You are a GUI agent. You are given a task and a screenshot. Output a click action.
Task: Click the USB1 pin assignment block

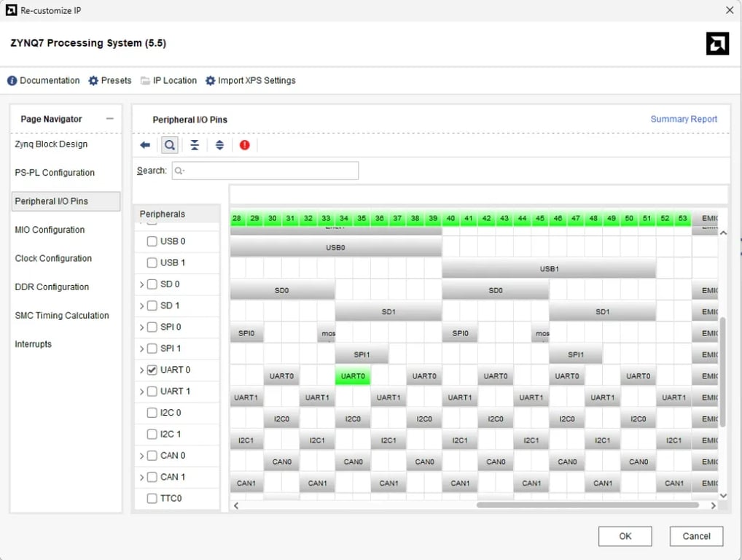550,269
